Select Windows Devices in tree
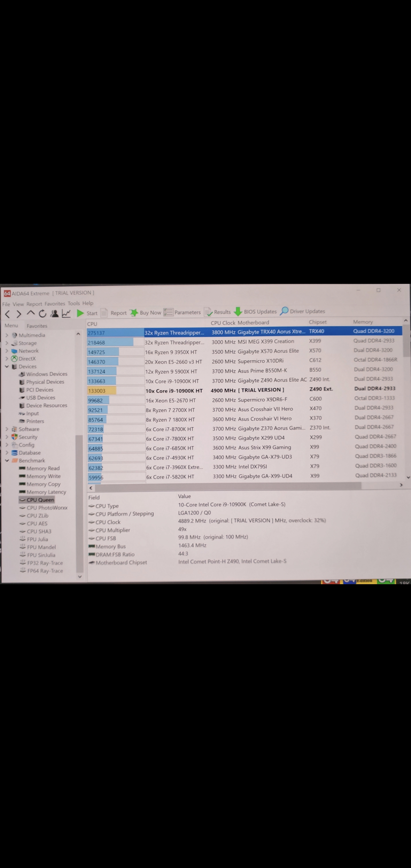Screen dimensions: 411x868 coord(43,374)
